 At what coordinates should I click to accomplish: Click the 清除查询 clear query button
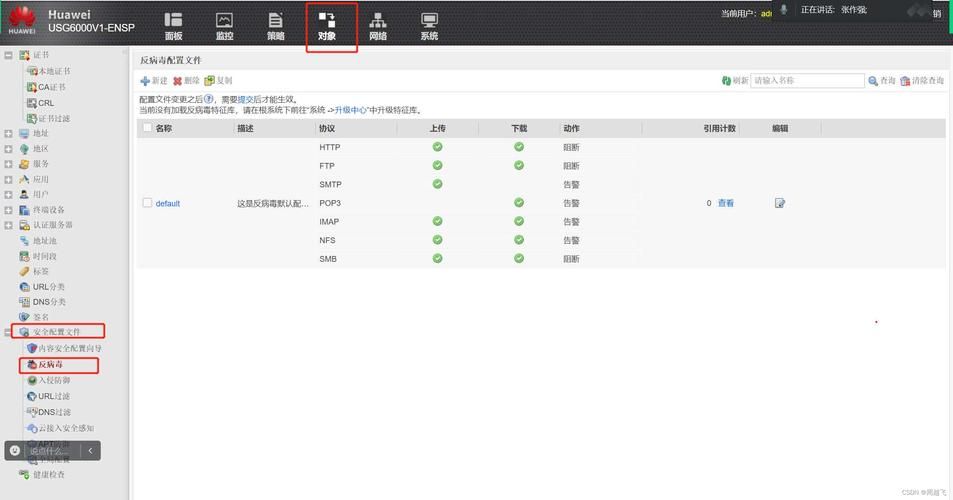(x=922, y=80)
